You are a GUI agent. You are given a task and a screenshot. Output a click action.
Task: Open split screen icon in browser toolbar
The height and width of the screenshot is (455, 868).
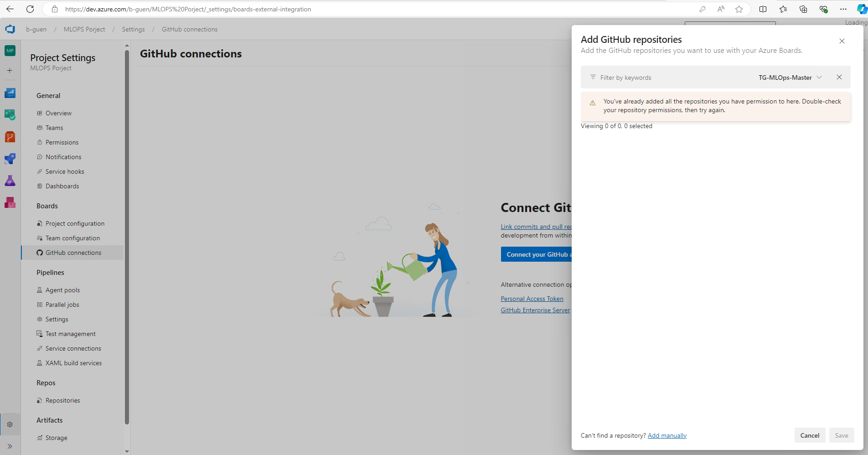[763, 9]
